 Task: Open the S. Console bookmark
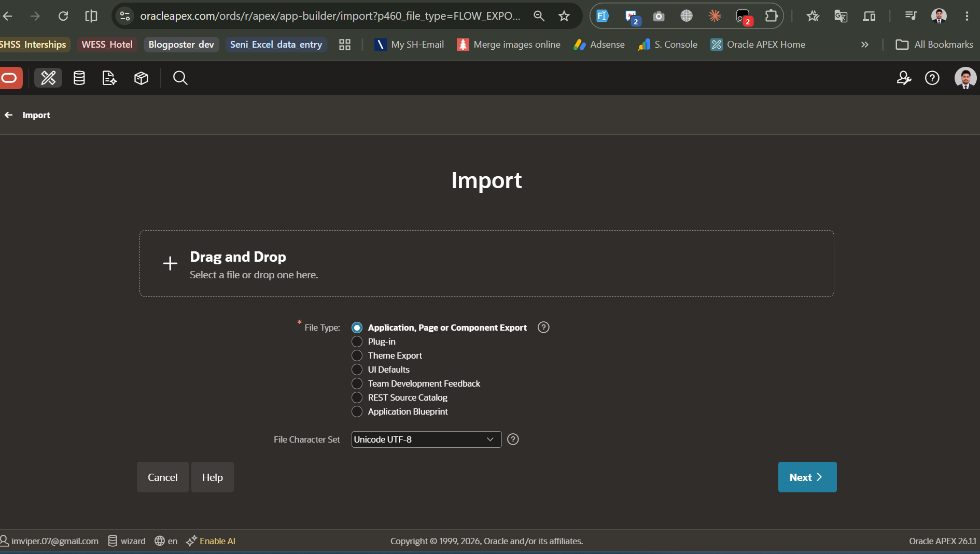coord(668,45)
